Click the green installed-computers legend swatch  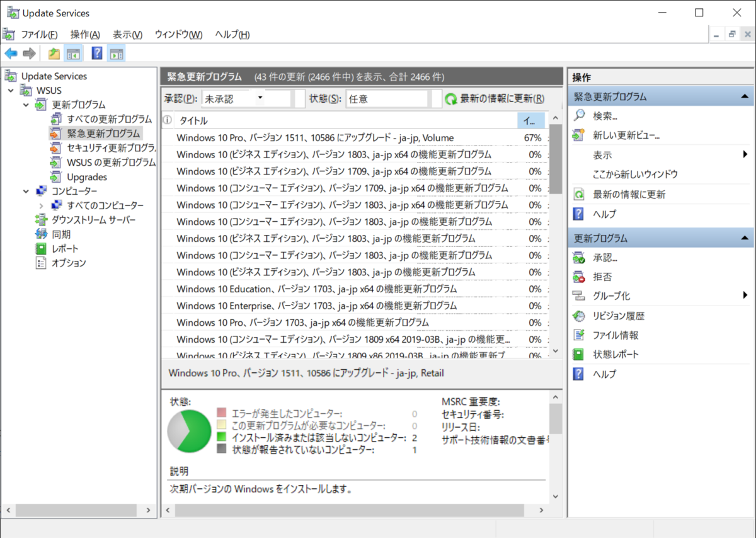221,437
